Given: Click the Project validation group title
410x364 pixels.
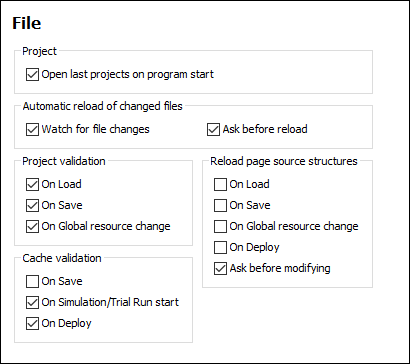Looking at the screenshot, I should tap(64, 161).
